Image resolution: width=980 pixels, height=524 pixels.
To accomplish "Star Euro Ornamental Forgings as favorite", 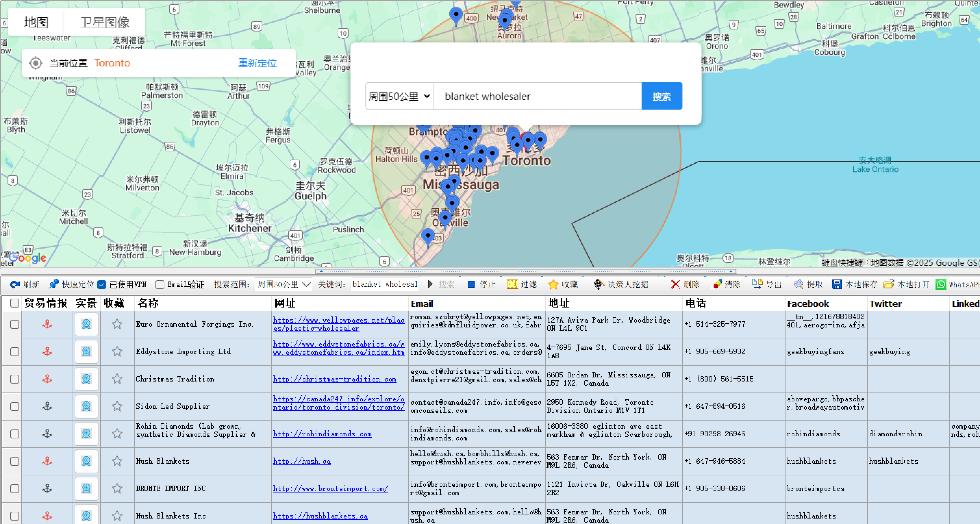I will [117, 324].
